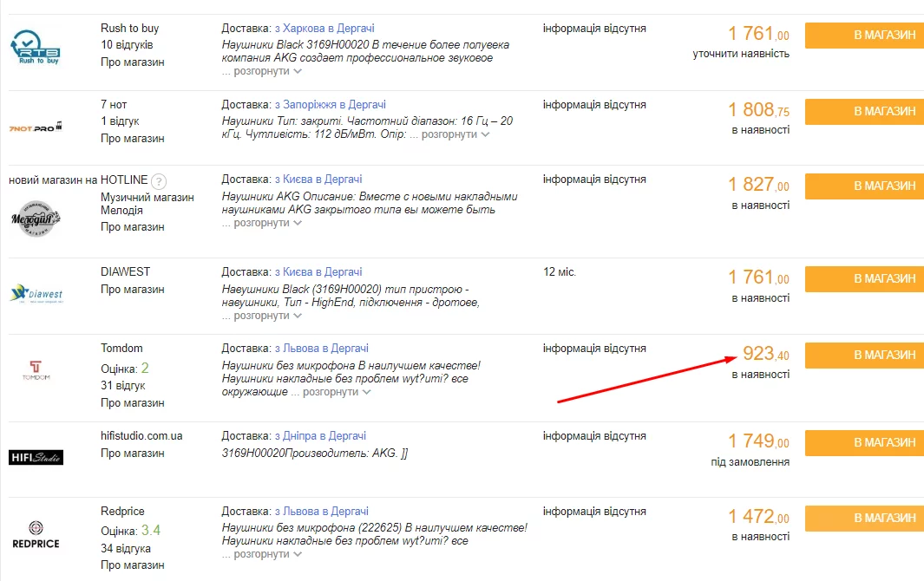Open the Diawest store logo

(36, 293)
